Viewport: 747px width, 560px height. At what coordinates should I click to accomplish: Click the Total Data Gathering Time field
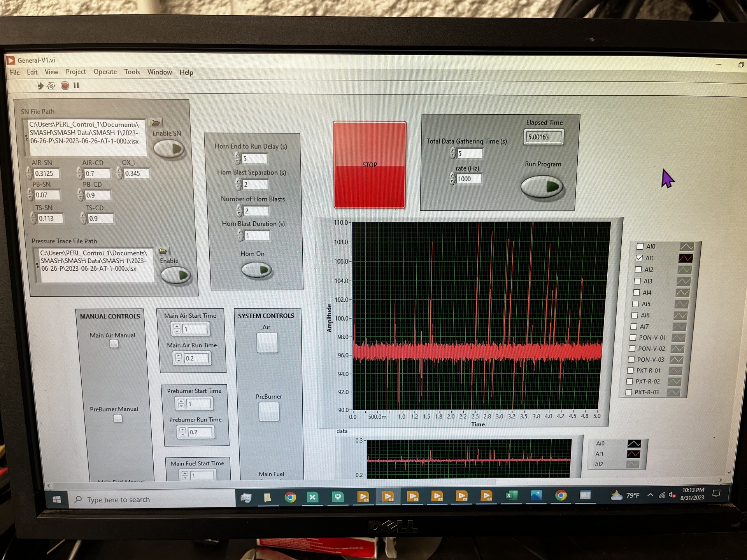click(x=469, y=154)
